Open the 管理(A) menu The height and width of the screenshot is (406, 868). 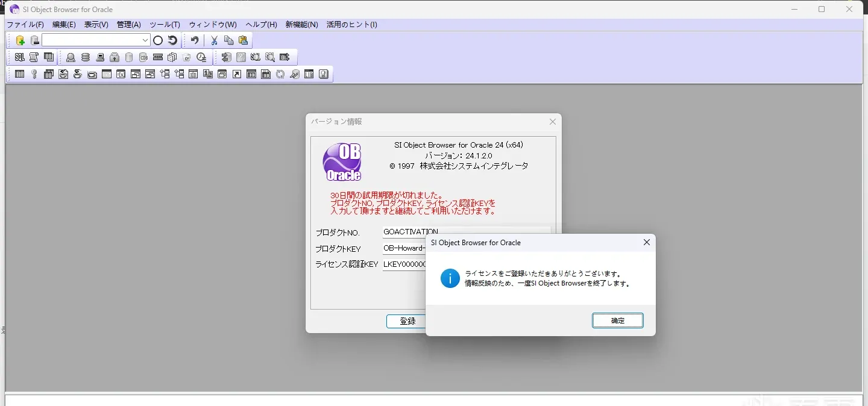point(128,25)
